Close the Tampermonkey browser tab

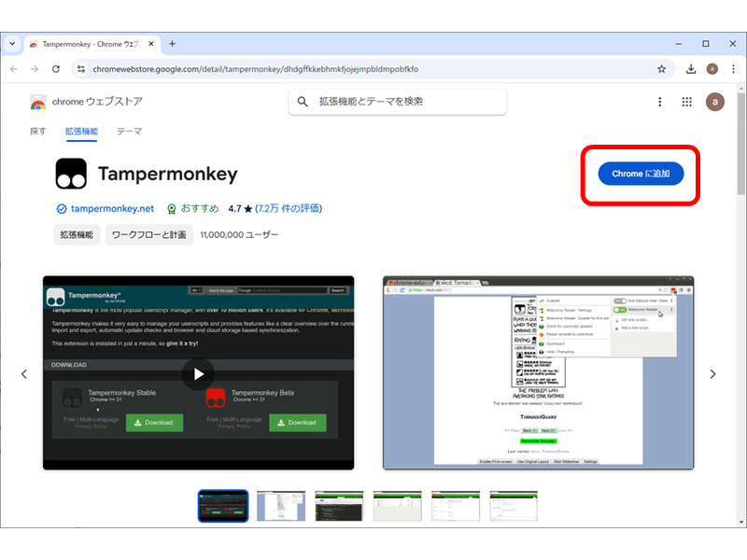[151, 44]
